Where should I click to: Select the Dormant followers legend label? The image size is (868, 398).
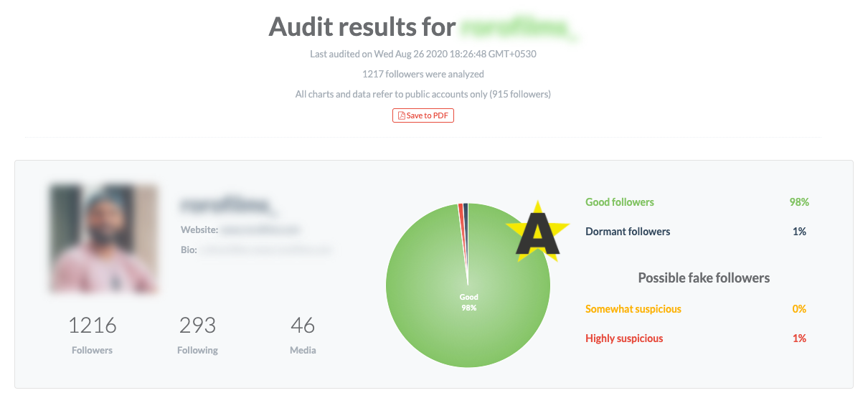pyautogui.click(x=628, y=232)
